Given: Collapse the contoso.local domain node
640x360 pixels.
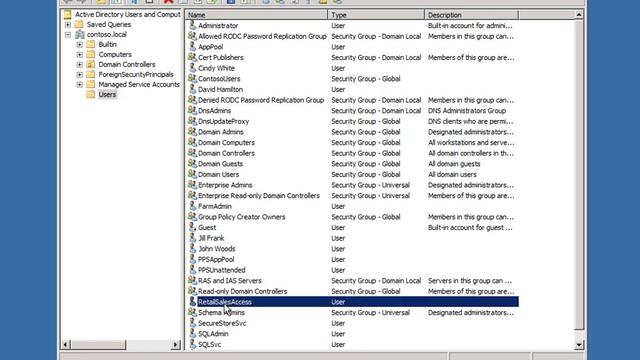Looking at the screenshot, I should pyautogui.click(x=68, y=35).
